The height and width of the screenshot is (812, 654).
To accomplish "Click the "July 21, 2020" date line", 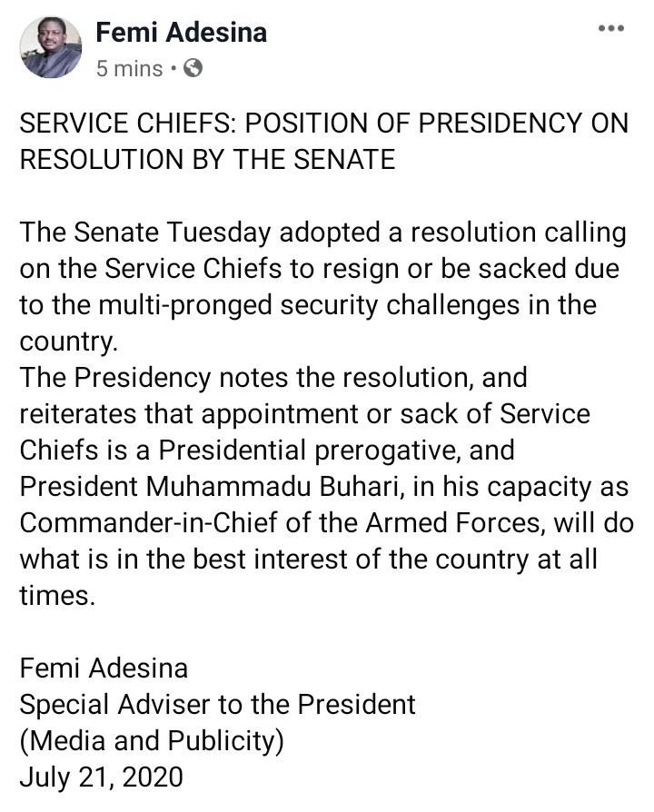I will pyautogui.click(x=101, y=777).
